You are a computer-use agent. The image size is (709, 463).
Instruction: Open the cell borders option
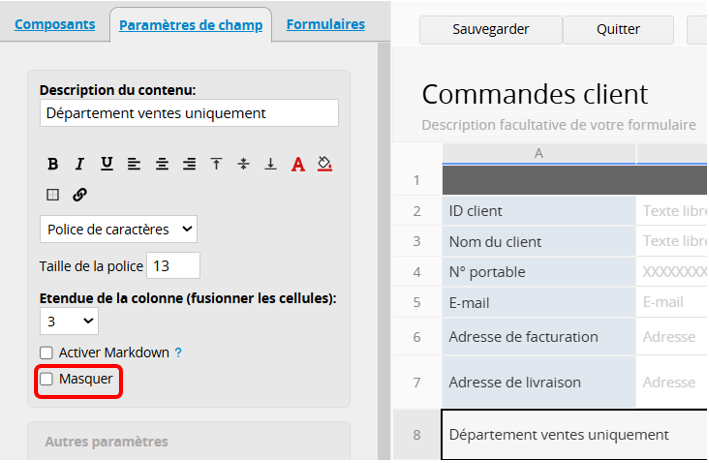(53, 194)
